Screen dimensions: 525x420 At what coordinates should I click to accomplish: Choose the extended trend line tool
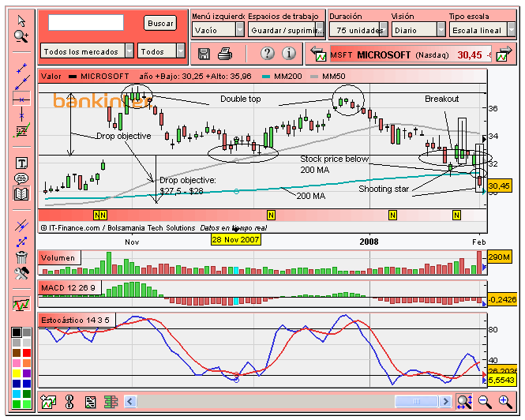point(21,83)
